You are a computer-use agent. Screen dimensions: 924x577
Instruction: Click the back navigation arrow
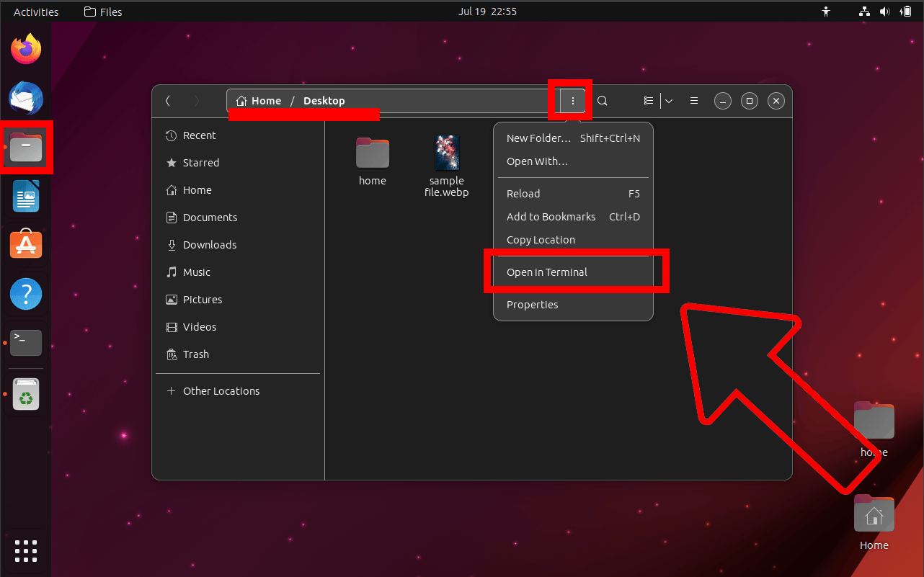pyautogui.click(x=167, y=101)
